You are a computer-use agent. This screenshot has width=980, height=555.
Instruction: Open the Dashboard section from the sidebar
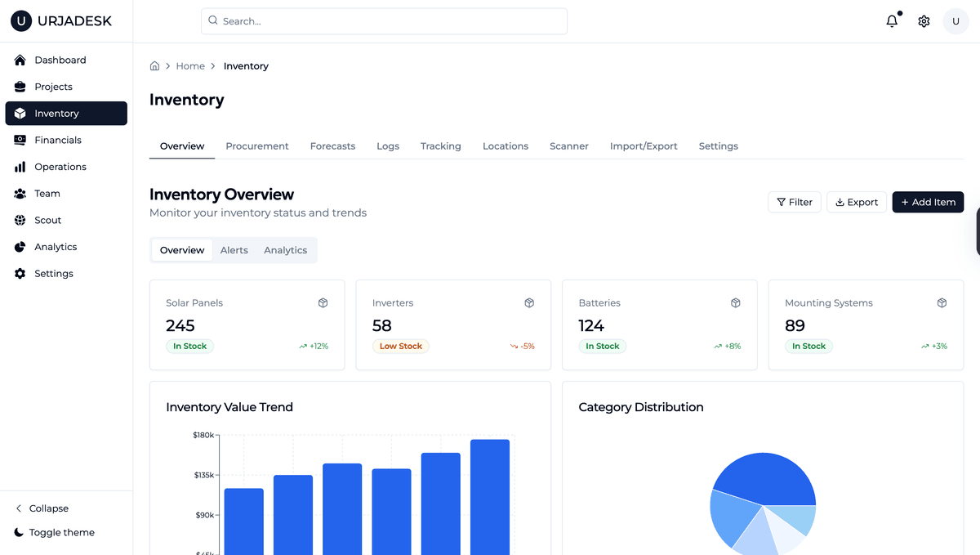click(60, 60)
